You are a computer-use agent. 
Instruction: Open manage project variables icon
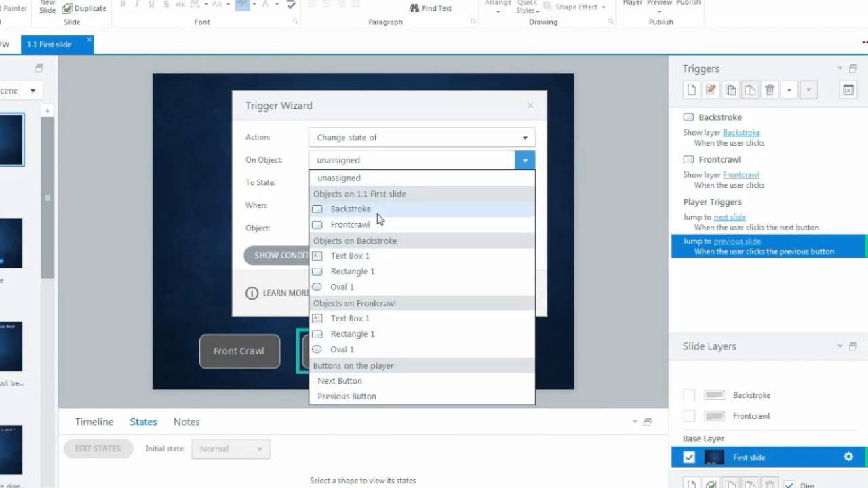(x=848, y=89)
